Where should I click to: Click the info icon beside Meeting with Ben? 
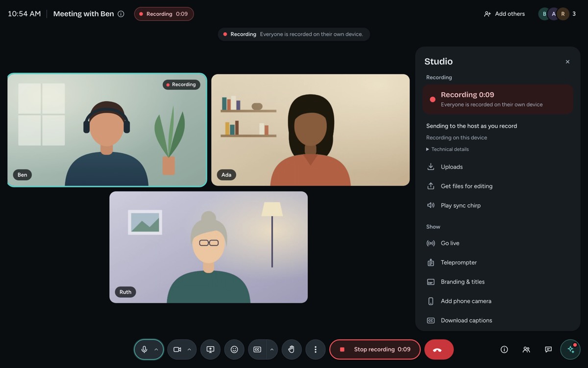pos(121,14)
